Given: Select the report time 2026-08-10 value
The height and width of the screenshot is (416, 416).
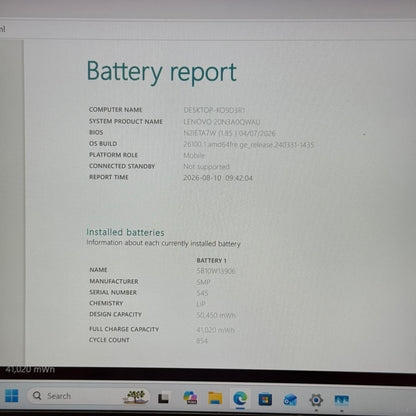Looking at the screenshot, I should (218, 178).
